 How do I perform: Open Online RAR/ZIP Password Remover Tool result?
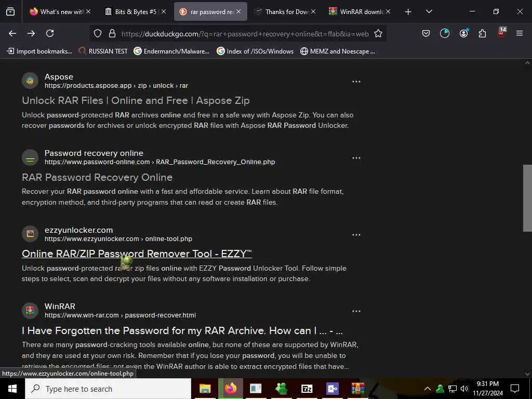point(137,254)
